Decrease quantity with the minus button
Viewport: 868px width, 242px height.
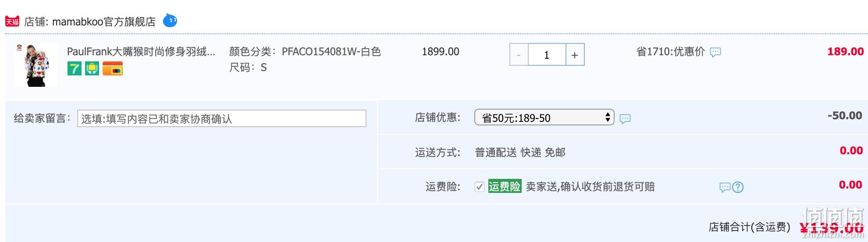tap(519, 55)
